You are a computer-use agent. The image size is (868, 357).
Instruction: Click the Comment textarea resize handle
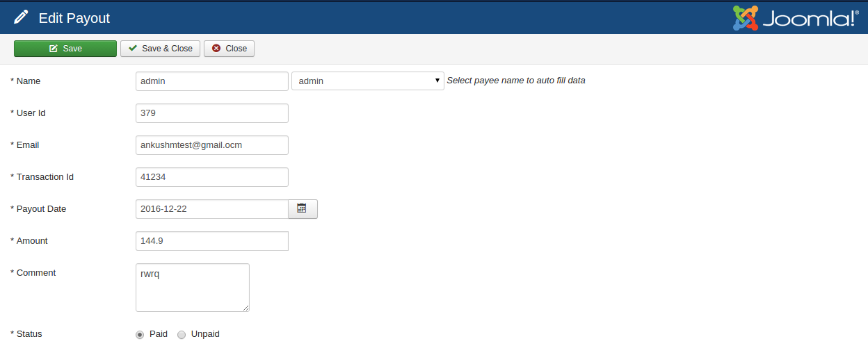coord(246,308)
